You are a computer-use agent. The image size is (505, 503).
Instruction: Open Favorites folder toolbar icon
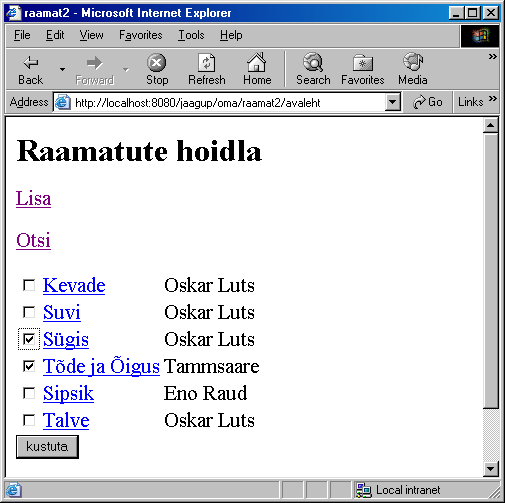click(x=363, y=63)
